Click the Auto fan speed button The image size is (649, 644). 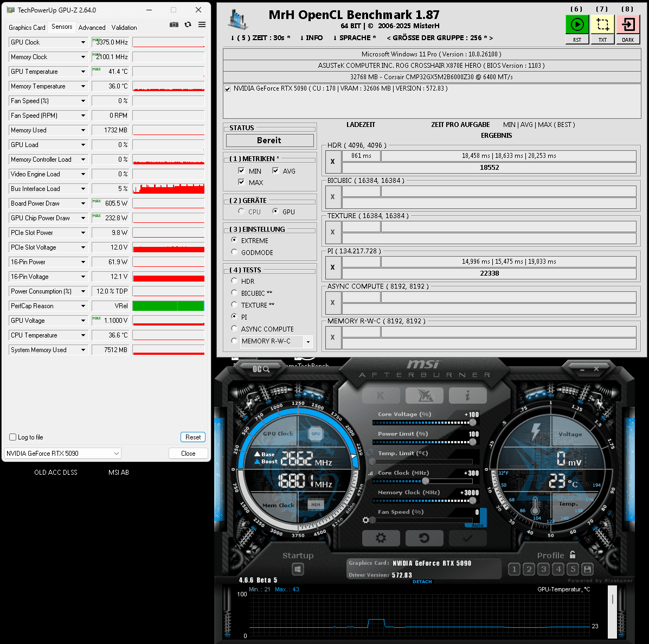click(478, 525)
